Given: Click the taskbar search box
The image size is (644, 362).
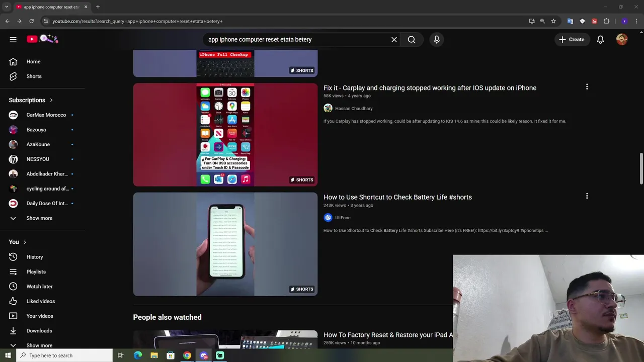Looking at the screenshot, I should point(64,355).
